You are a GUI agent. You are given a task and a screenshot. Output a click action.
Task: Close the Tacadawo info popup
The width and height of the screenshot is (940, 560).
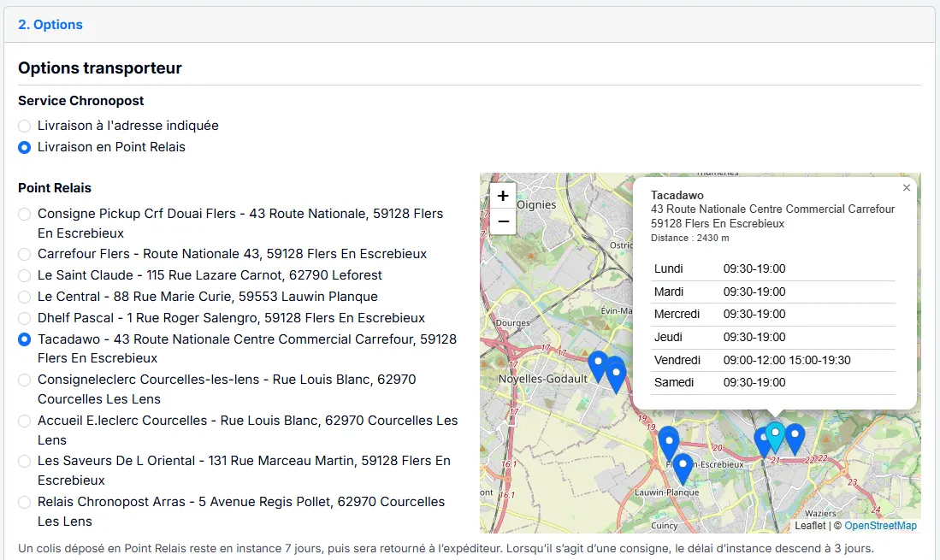[x=907, y=188]
